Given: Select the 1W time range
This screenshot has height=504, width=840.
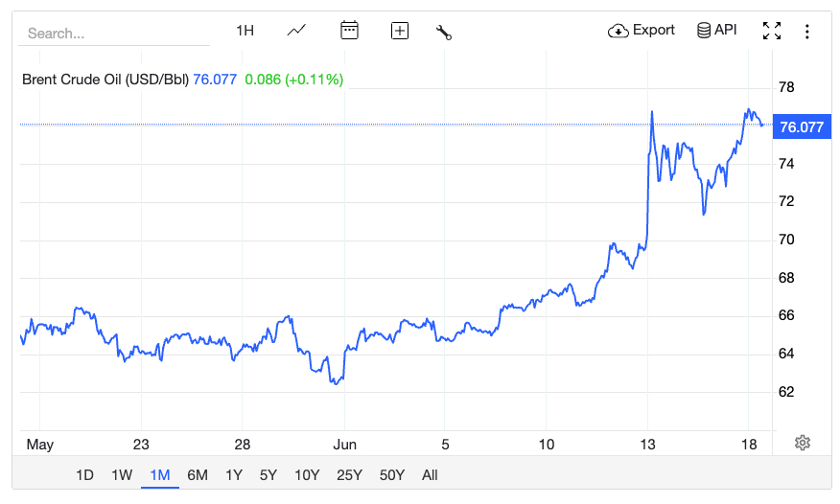Looking at the screenshot, I should click(x=122, y=474).
